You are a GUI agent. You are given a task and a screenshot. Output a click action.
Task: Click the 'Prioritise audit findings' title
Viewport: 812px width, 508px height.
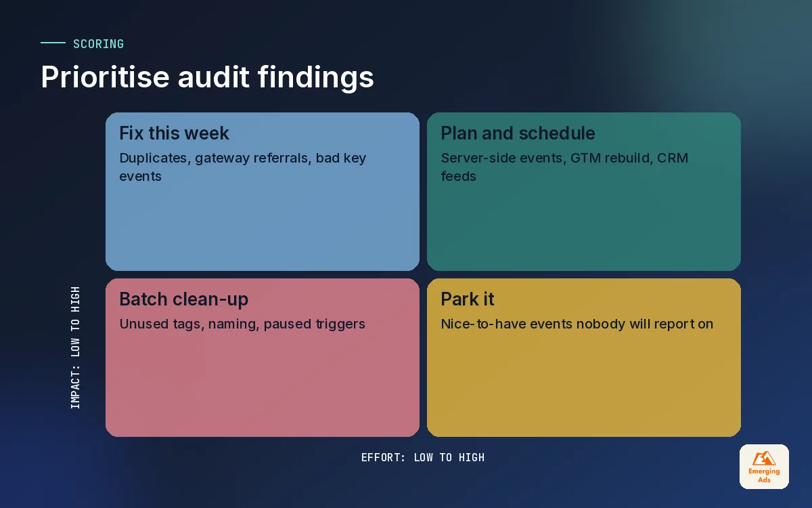(x=207, y=77)
